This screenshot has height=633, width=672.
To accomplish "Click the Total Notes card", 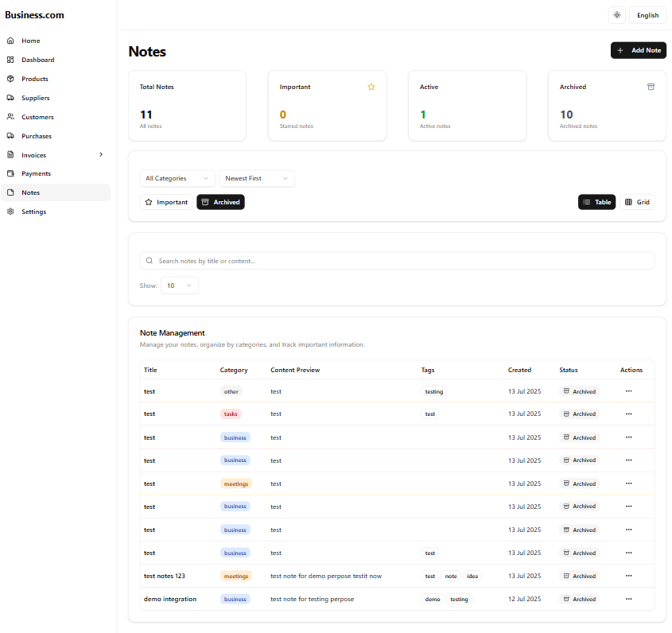I will pyautogui.click(x=188, y=106).
